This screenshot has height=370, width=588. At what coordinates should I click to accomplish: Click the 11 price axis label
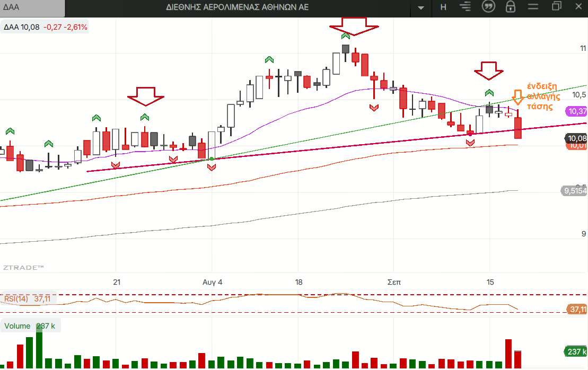[x=583, y=48]
